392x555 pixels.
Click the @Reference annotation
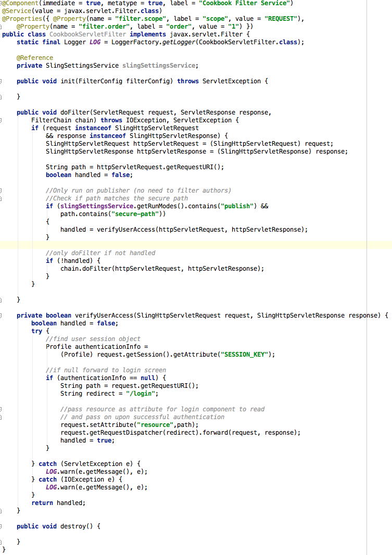pos(35,58)
